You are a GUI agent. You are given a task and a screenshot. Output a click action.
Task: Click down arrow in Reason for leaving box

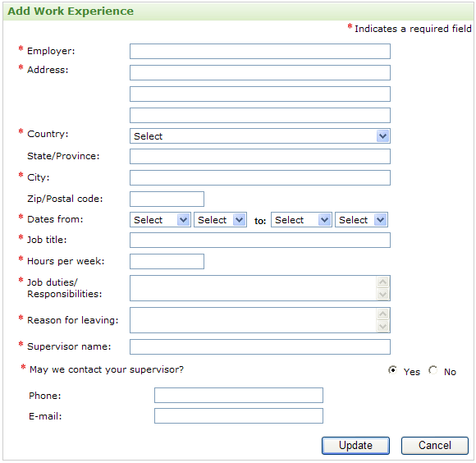382,326
